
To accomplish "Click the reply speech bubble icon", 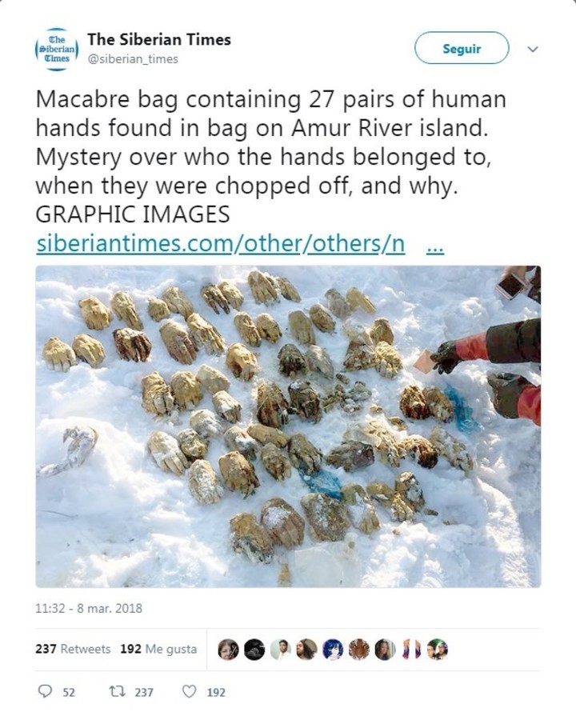I will pos(44,692).
